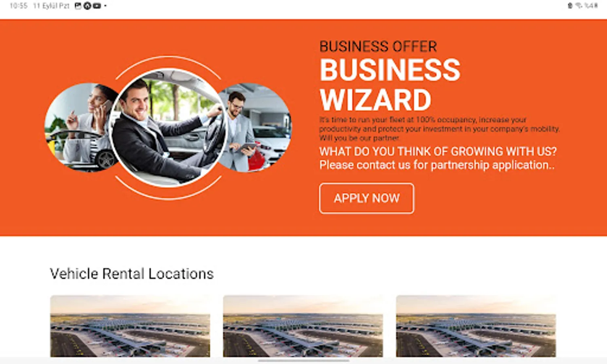Open the first airport rental location thumbnail
The width and height of the screenshot is (607, 364).
pyautogui.click(x=130, y=326)
